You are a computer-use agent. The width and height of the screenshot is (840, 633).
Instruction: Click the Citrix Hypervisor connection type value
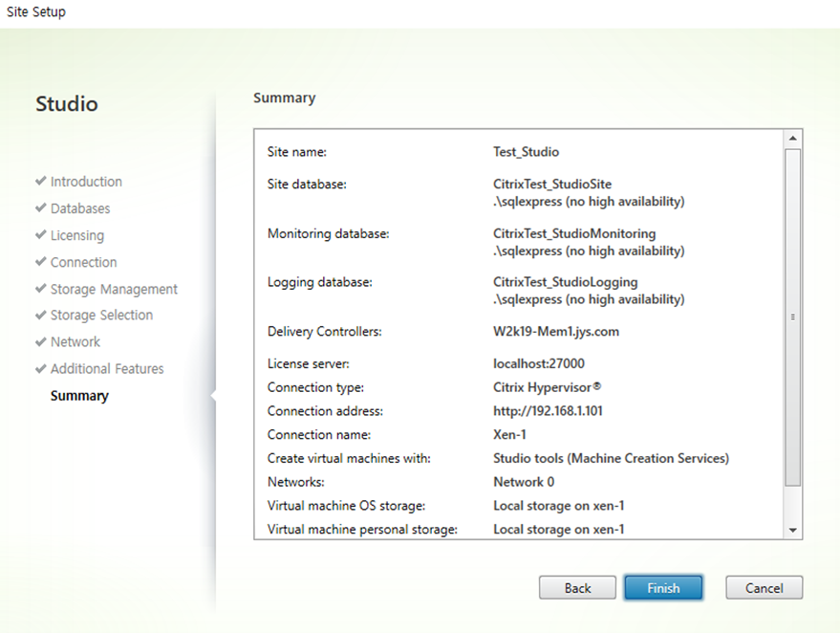547,387
